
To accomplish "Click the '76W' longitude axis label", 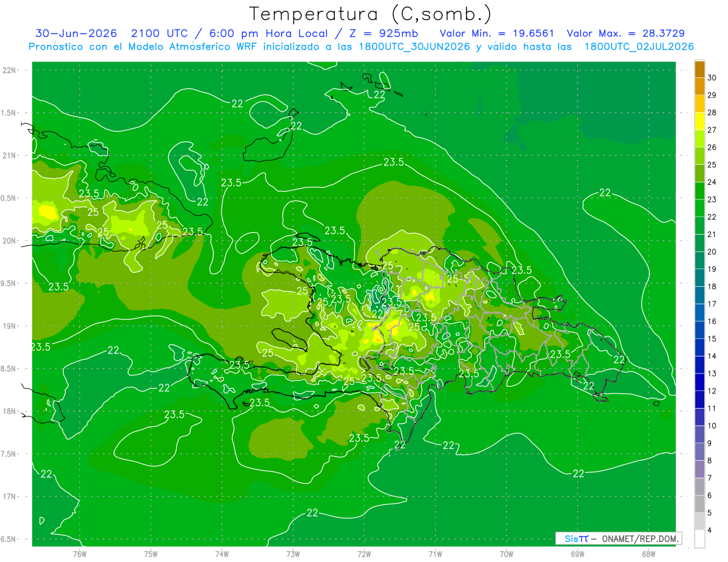I will [x=79, y=554].
